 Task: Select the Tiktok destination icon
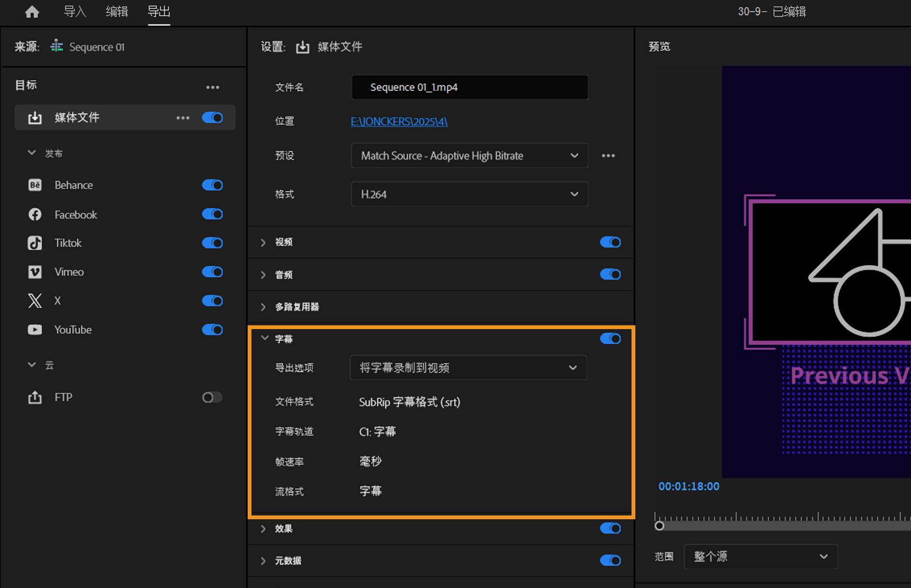tap(35, 243)
